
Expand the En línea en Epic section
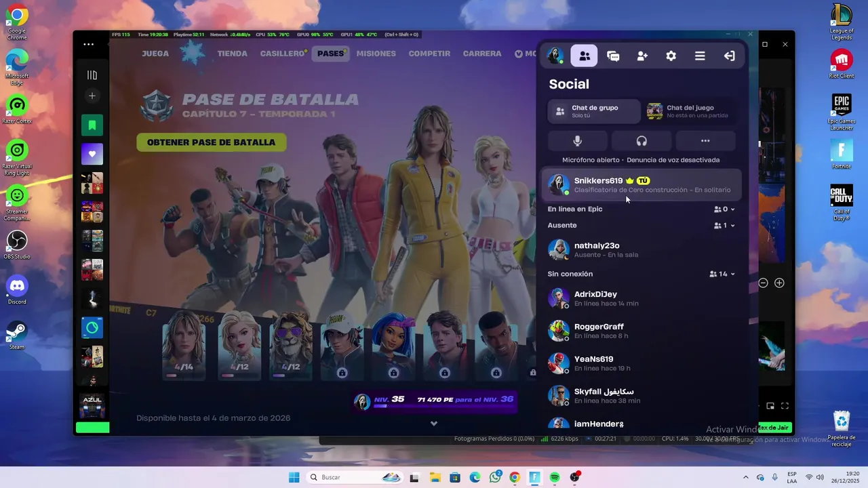(725, 209)
